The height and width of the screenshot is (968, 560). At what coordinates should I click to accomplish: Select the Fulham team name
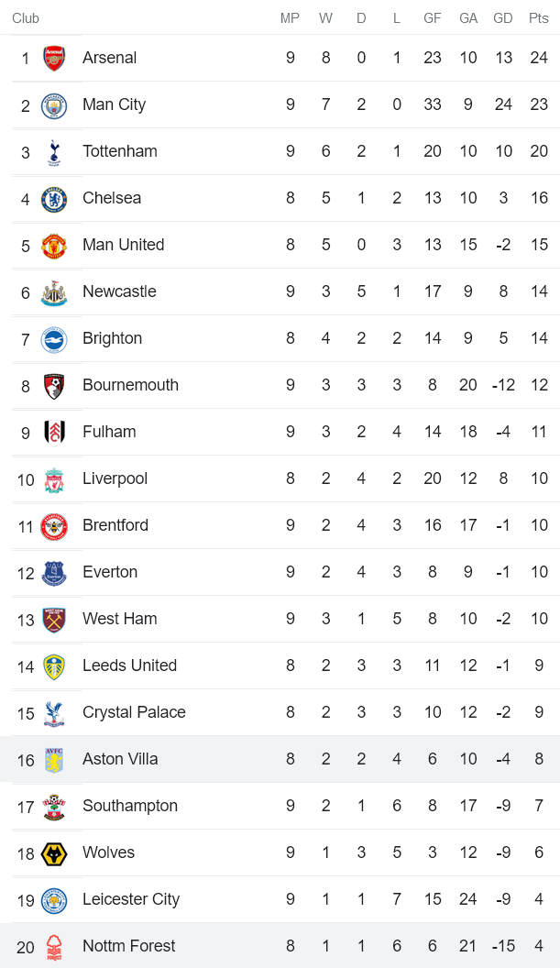pyautogui.click(x=109, y=432)
